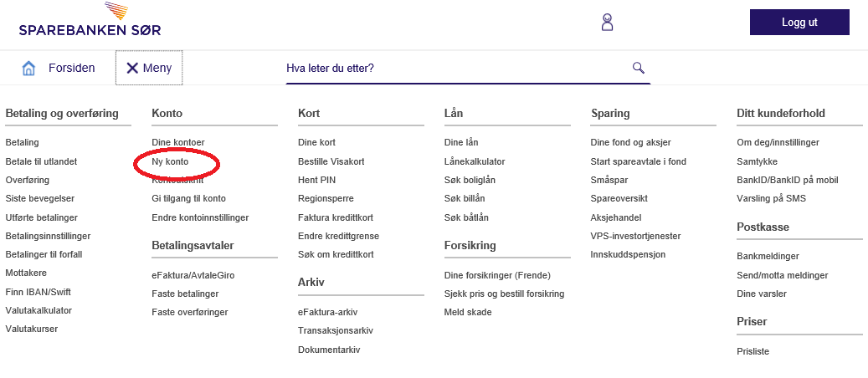Open eFaktura/AvtaleGiro
The width and height of the screenshot is (868, 378).
tap(191, 275)
